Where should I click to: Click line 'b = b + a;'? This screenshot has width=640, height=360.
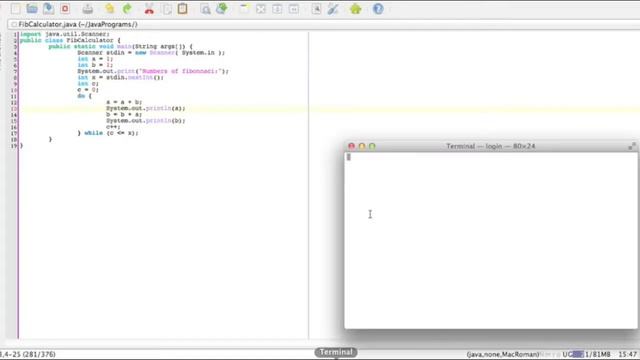click(124, 114)
